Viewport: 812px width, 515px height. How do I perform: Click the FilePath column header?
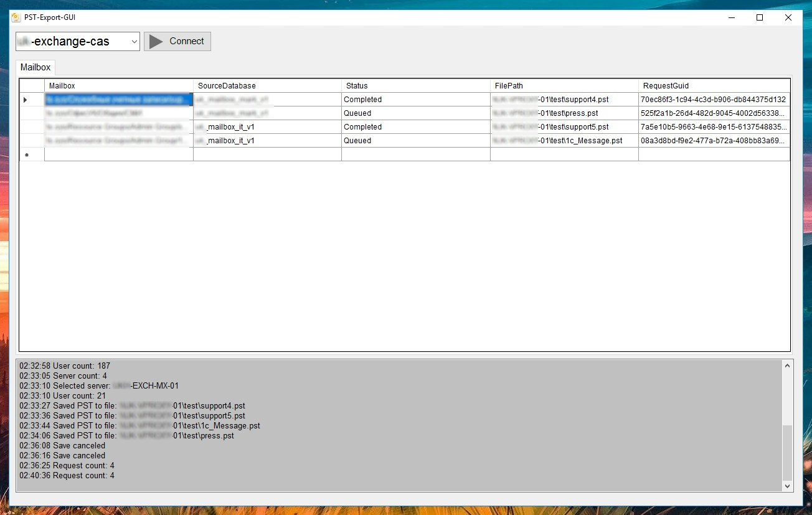tap(564, 86)
